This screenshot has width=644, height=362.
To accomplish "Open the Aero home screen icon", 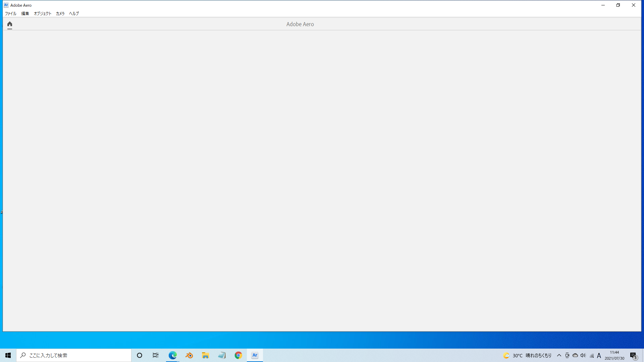I will 9,24.
